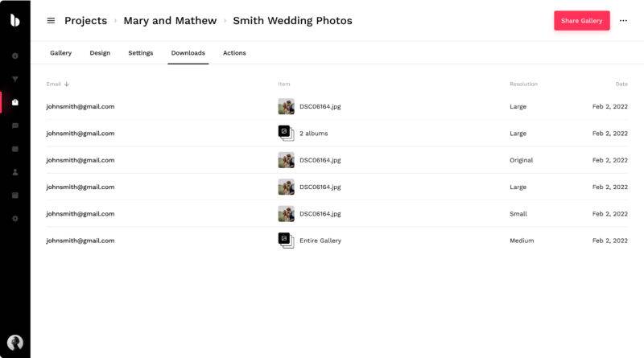Click the user avatar in the sidebar
The height and width of the screenshot is (358, 644).
pos(15,343)
